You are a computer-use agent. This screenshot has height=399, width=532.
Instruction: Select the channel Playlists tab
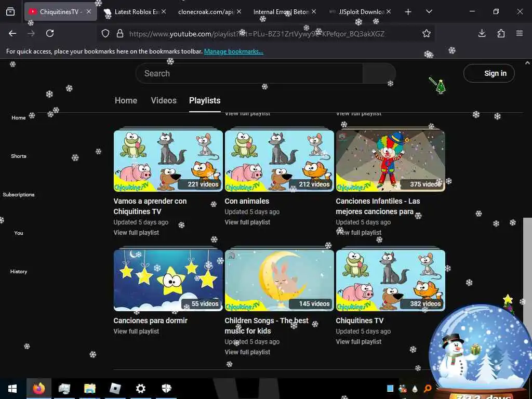205,100
